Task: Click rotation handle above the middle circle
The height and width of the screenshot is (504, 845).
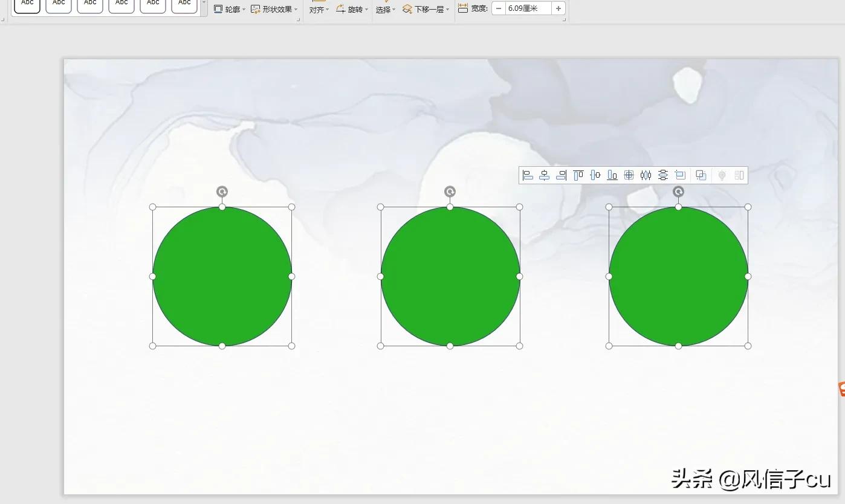Action: click(450, 192)
